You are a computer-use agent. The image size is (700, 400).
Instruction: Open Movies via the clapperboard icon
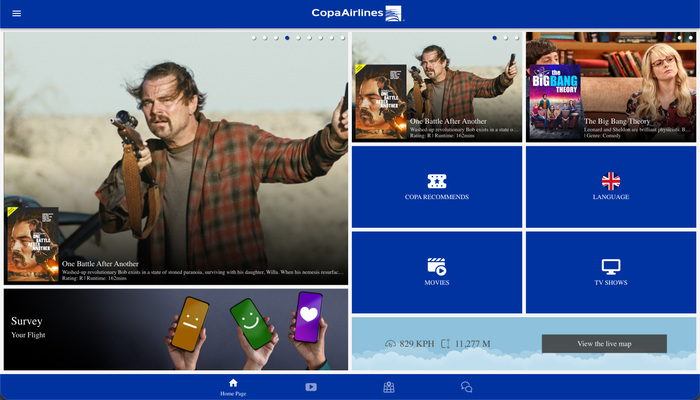[437, 267]
